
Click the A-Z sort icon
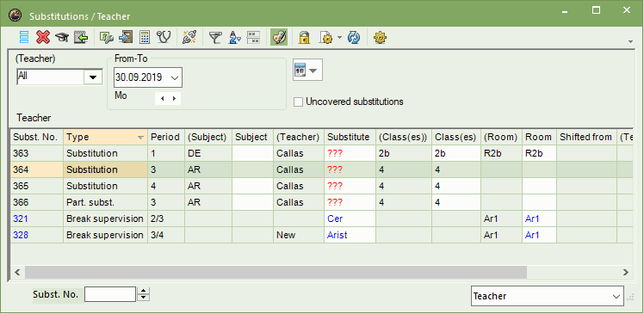[234, 37]
